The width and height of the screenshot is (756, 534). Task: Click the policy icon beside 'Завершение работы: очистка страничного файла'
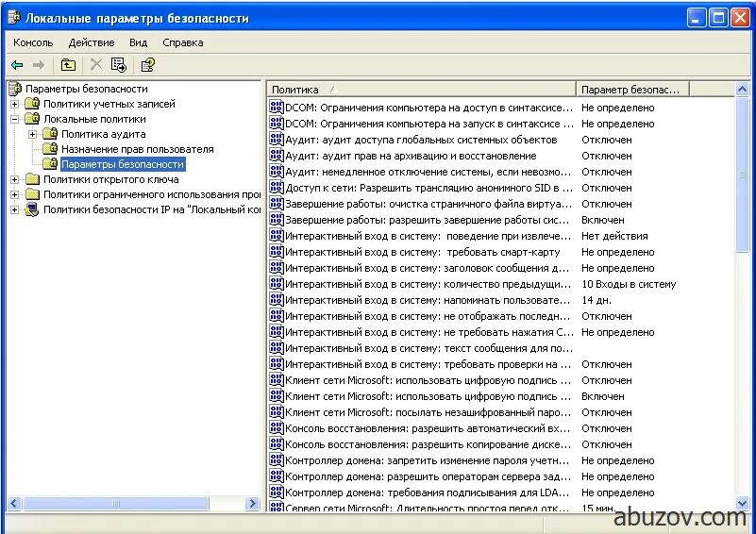pos(277,204)
